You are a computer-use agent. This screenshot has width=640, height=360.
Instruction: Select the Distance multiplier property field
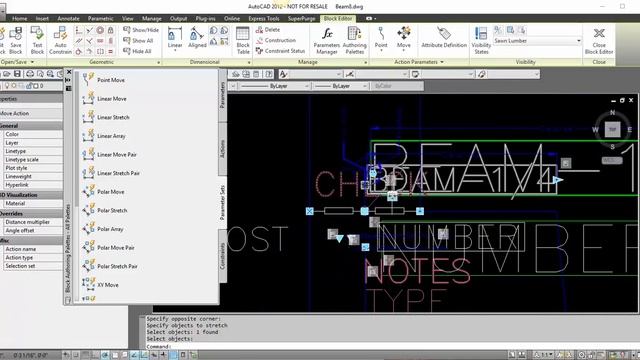click(32, 222)
